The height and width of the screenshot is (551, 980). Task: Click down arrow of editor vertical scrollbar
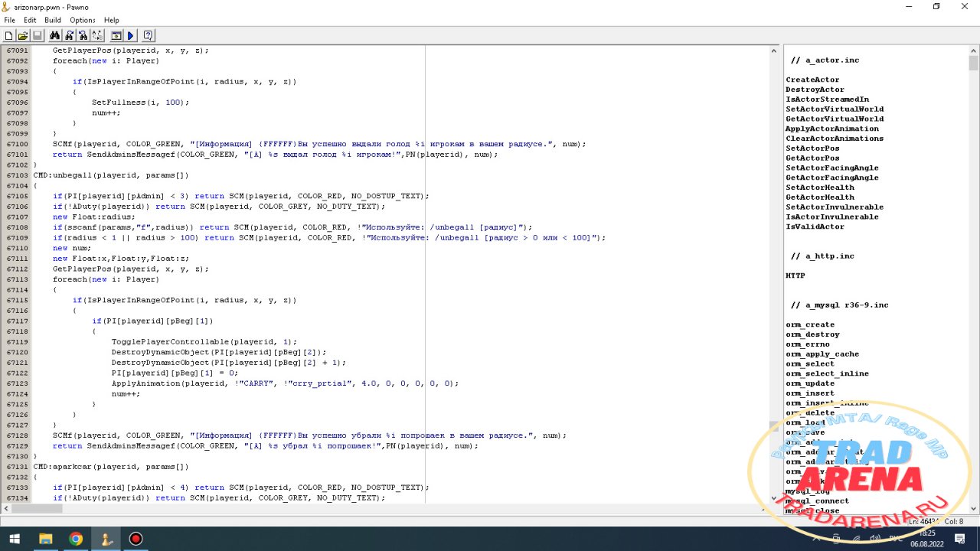click(774, 497)
